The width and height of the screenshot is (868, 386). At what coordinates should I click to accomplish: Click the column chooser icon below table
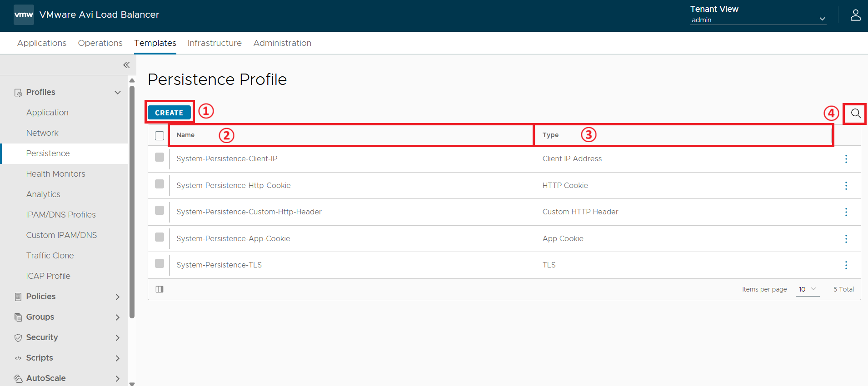(x=160, y=289)
